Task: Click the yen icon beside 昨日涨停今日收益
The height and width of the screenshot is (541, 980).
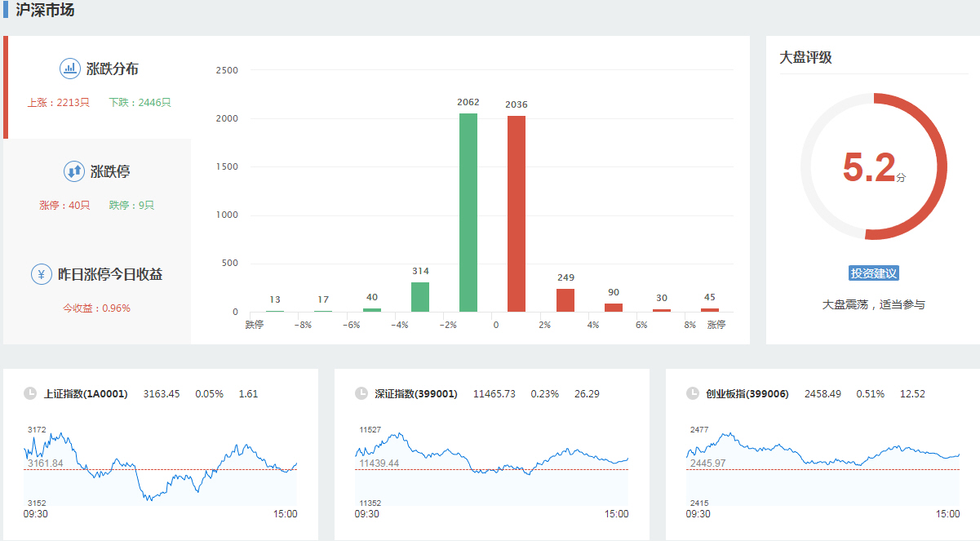Action: click(42, 274)
